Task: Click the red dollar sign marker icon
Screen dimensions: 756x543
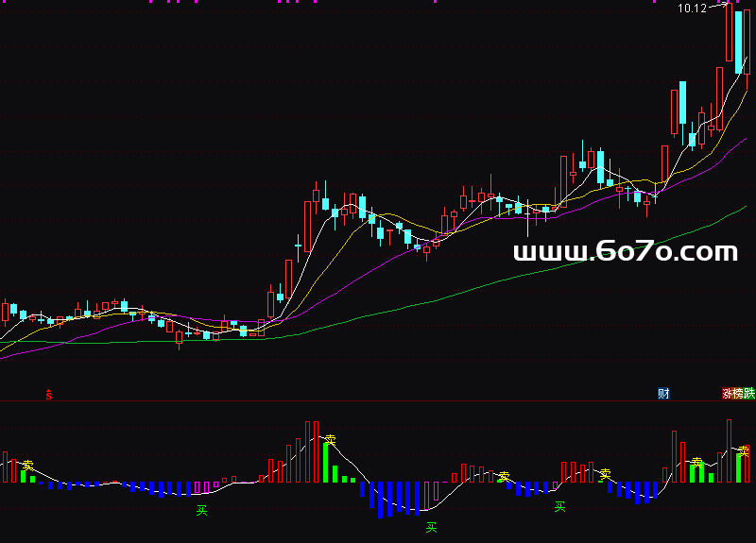Action: click(49, 395)
